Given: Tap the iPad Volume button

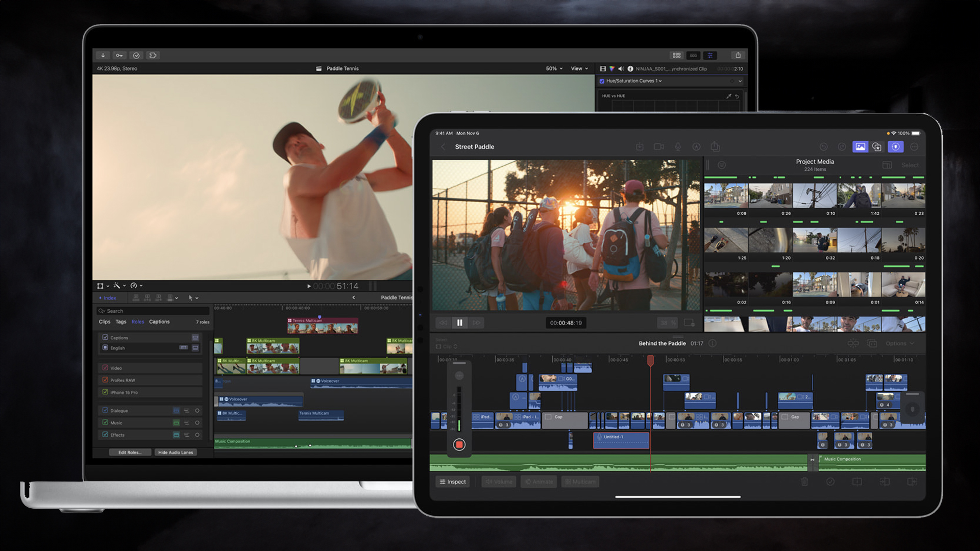Looking at the screenshot, I should pyautogui.click(x=499, y=482).
